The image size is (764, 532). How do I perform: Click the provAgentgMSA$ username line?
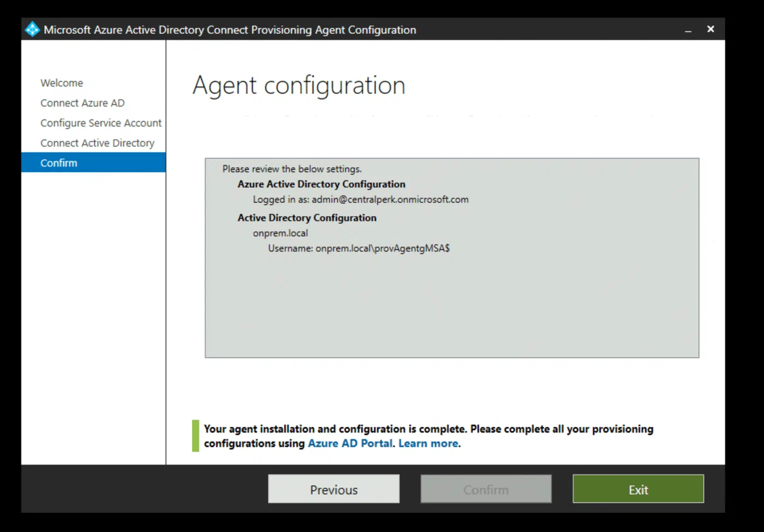359,248
